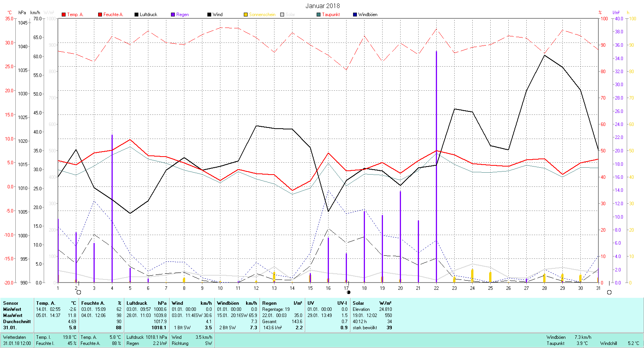
Task: Click the 2 Bft SW gust entry
Action: (x=227, y=328)
